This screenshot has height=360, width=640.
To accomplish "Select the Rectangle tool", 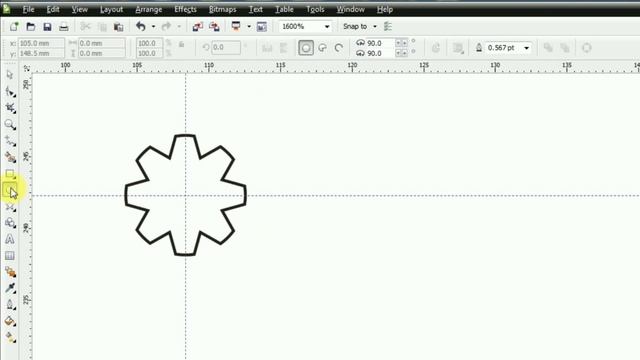I will 10,174.
